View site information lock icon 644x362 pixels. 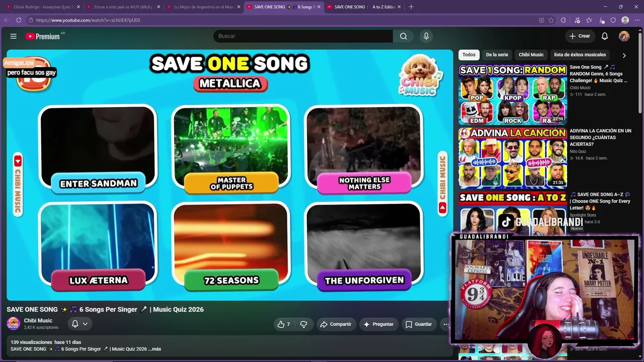click(x=31, y=20)
